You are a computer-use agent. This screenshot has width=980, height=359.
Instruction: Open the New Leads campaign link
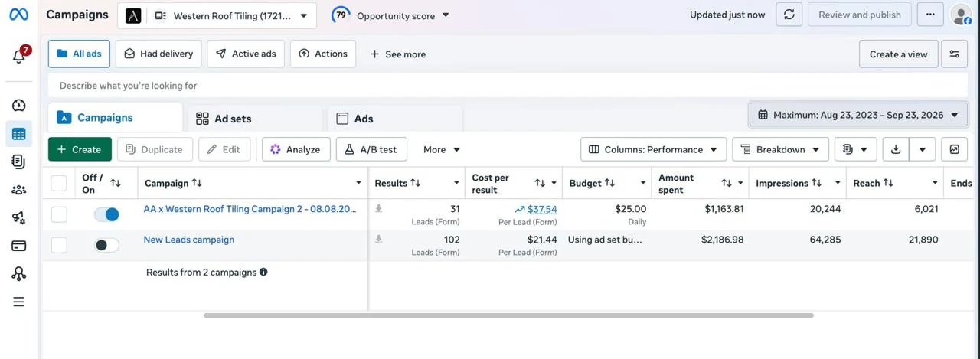tap(189, 240)
